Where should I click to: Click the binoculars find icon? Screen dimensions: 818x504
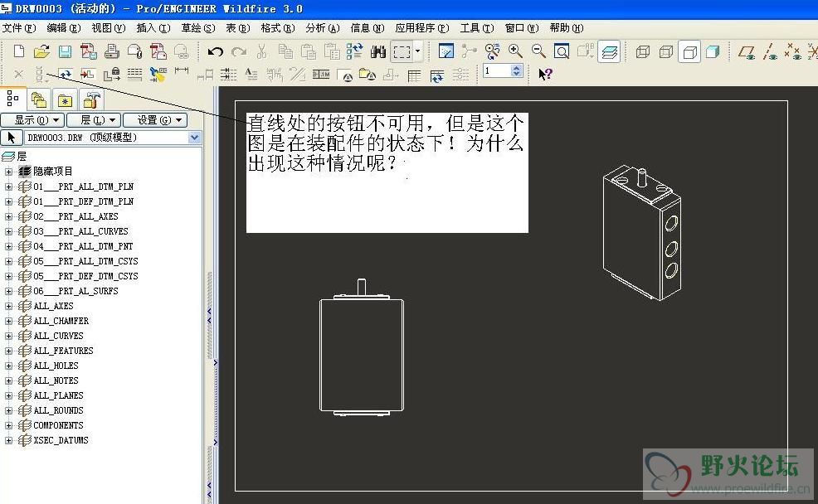tap(377, 51)
